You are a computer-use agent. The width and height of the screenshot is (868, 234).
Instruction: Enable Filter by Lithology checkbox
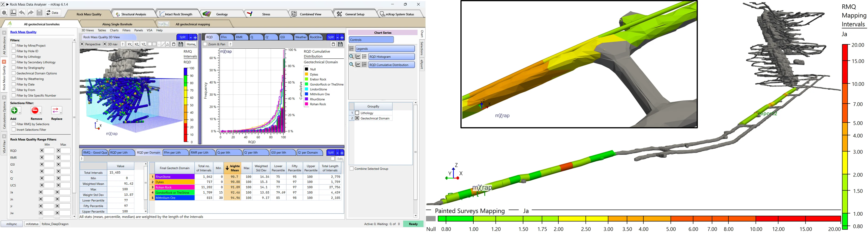click(13, 57)
